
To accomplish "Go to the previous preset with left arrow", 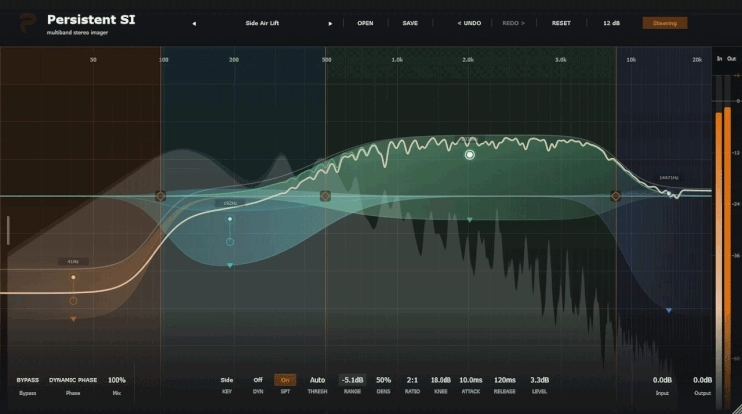I will 194,24.
